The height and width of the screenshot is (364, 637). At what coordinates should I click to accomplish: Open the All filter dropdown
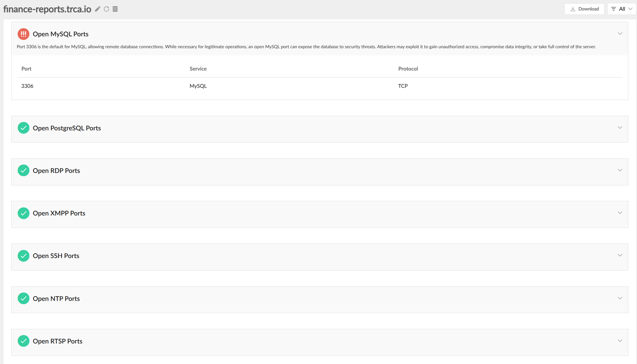622,9
